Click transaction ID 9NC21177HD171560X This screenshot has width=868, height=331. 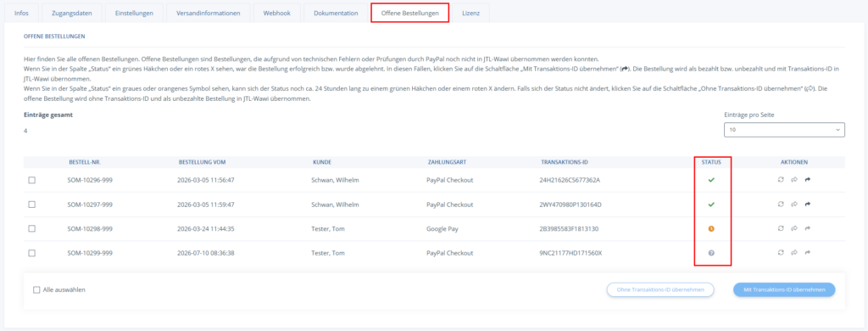(570, 253)
